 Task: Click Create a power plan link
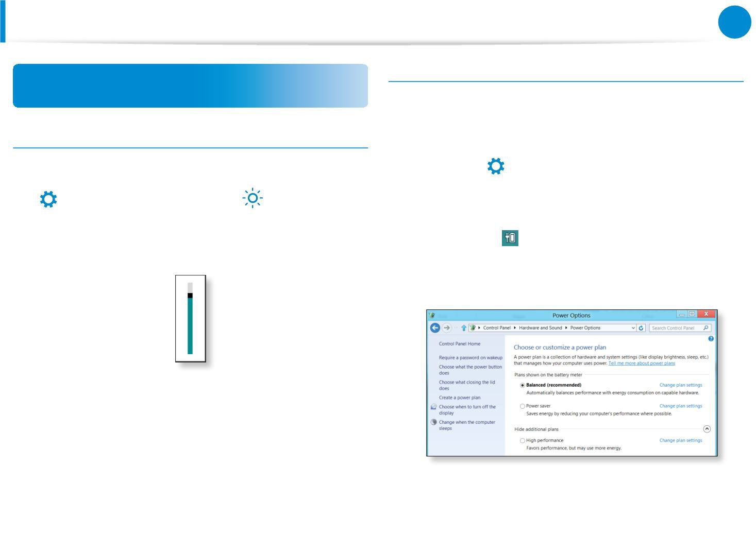click(x=460, y=398)
